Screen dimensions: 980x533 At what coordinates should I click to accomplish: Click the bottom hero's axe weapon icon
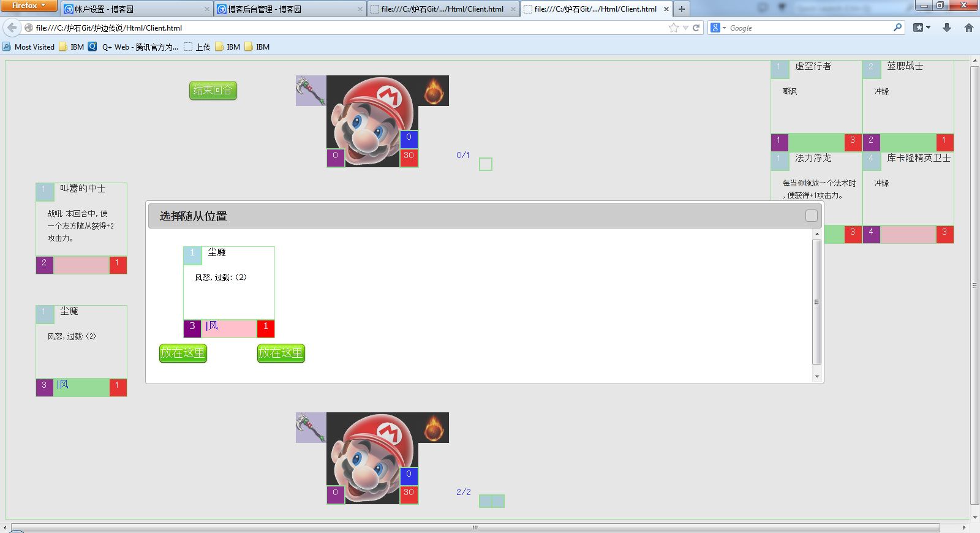[311, 428]
